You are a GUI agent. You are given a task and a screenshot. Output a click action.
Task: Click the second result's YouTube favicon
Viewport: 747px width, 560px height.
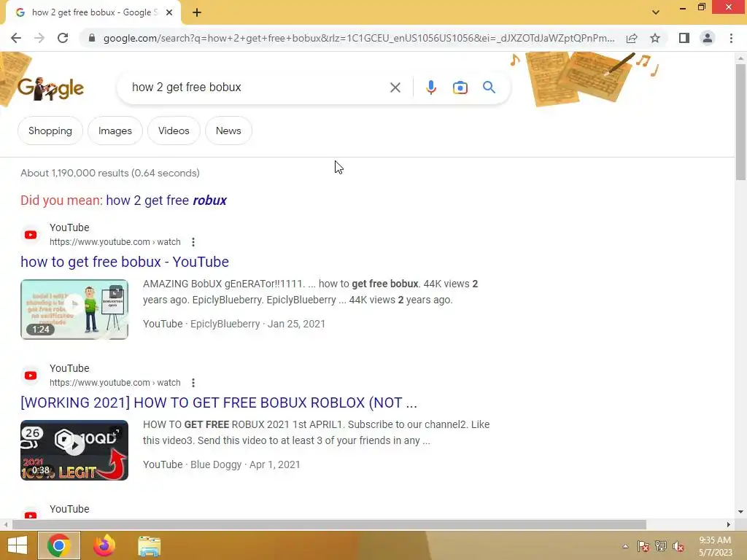click(x=31, y=376)
